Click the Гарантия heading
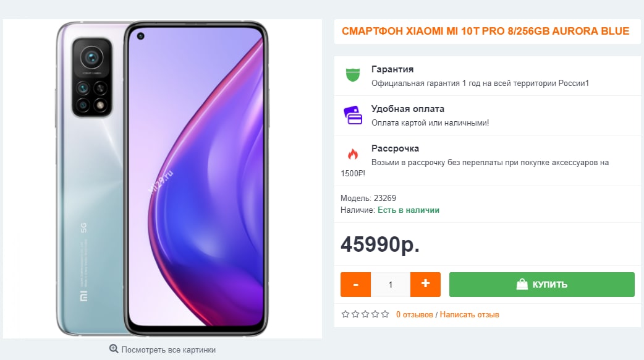This screenshot has width=644, height=360. (392, 69)
